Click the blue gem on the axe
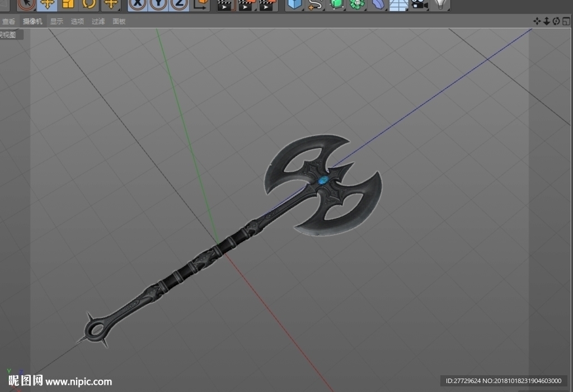This screenshot has width=573, height=392. [x=323, y=180]
